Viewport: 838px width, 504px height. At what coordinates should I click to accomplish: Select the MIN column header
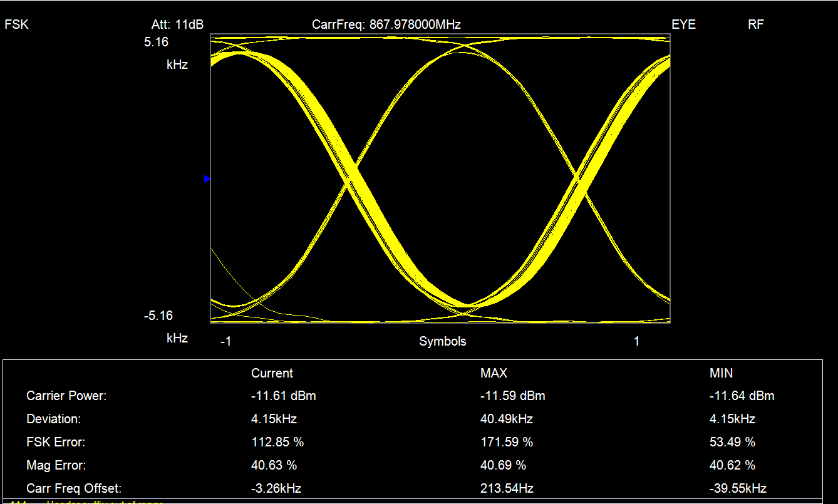tap(721, 373)
